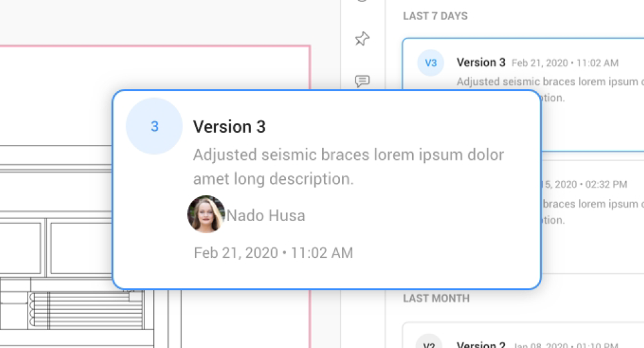
Task: Click Nado Husa's avatar photo
Action: click(206, 214)
